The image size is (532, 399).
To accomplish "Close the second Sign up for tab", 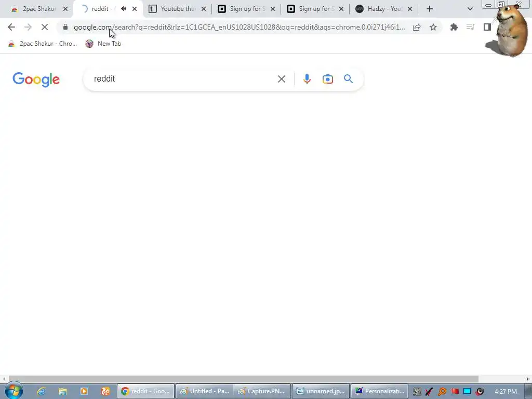I will 341,9.
